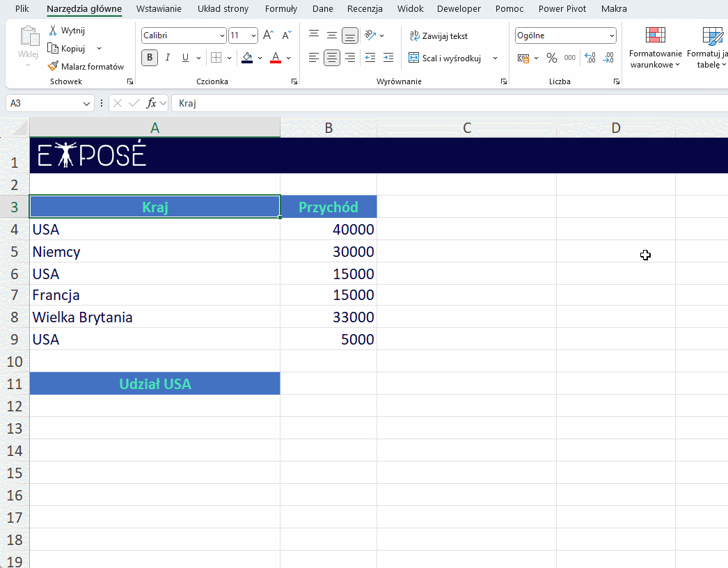Click the Kopiuj copy icon

[52, 48]
